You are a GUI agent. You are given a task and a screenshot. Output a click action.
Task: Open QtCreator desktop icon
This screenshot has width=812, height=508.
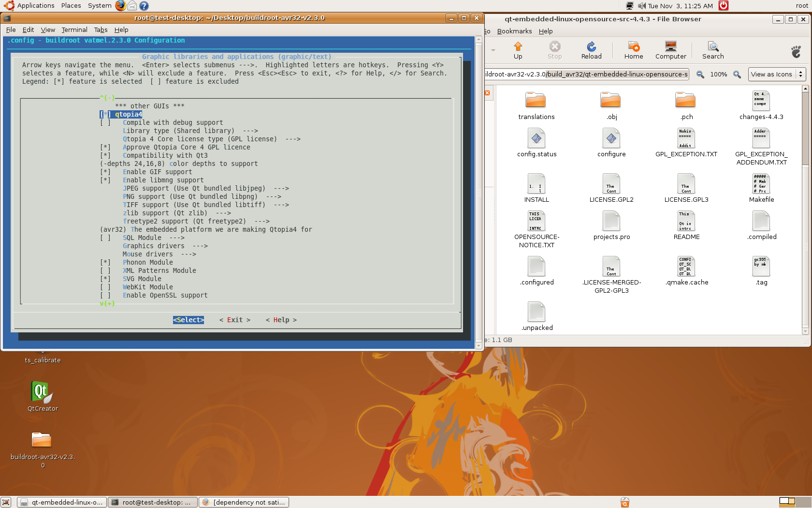(x=43, y=396)
